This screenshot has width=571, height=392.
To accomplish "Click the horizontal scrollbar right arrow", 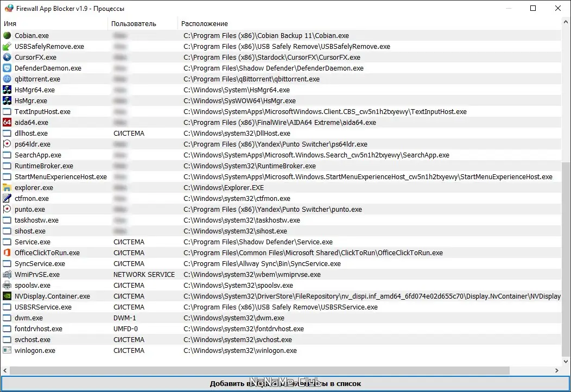I will click(557, 370).
